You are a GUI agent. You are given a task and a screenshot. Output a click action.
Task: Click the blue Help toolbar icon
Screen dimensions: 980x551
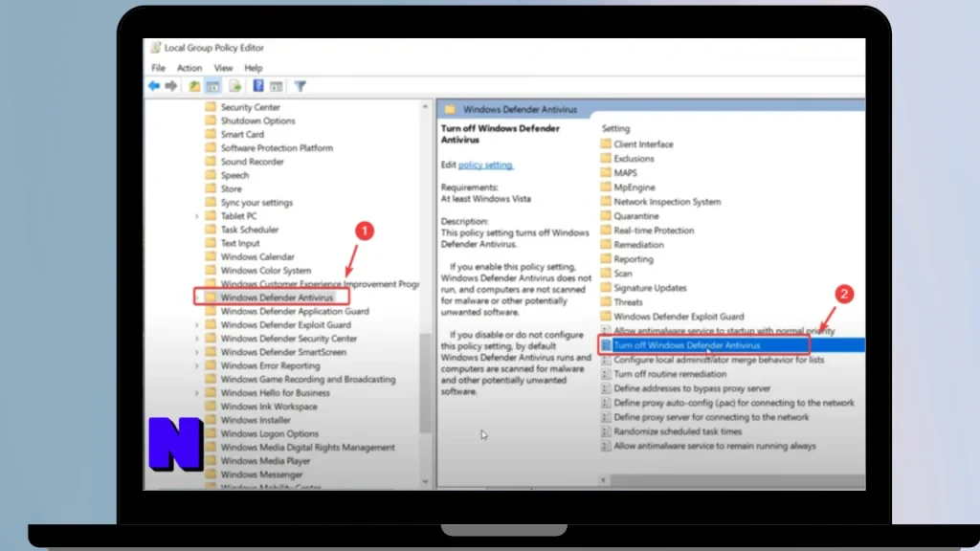[x=258, y=86]
